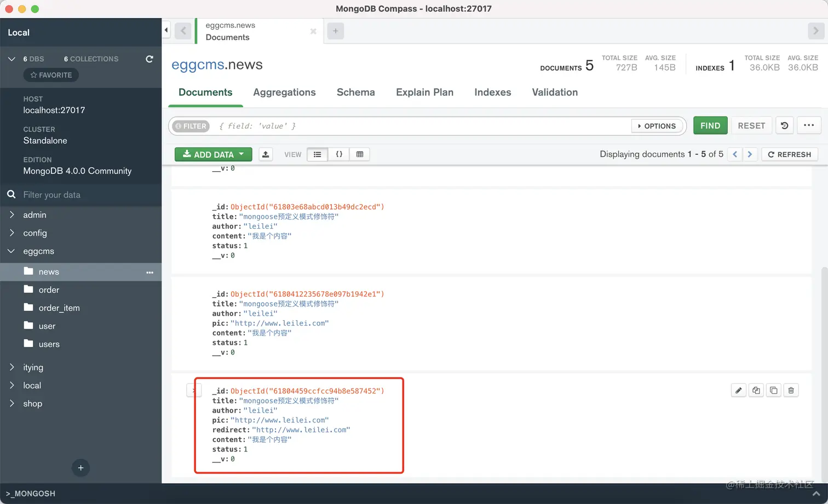The height and width of the screenshot is (504, 828).
Task: Expand the MONGOSH shell panel
Action: click(x=816, y=494)
